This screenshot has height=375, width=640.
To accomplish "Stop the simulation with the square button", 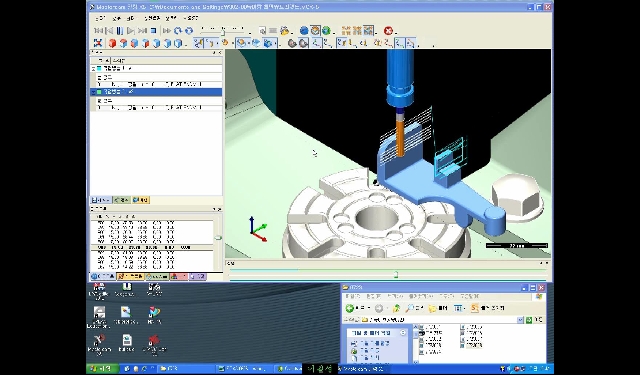I will click(x=153, y=31).
